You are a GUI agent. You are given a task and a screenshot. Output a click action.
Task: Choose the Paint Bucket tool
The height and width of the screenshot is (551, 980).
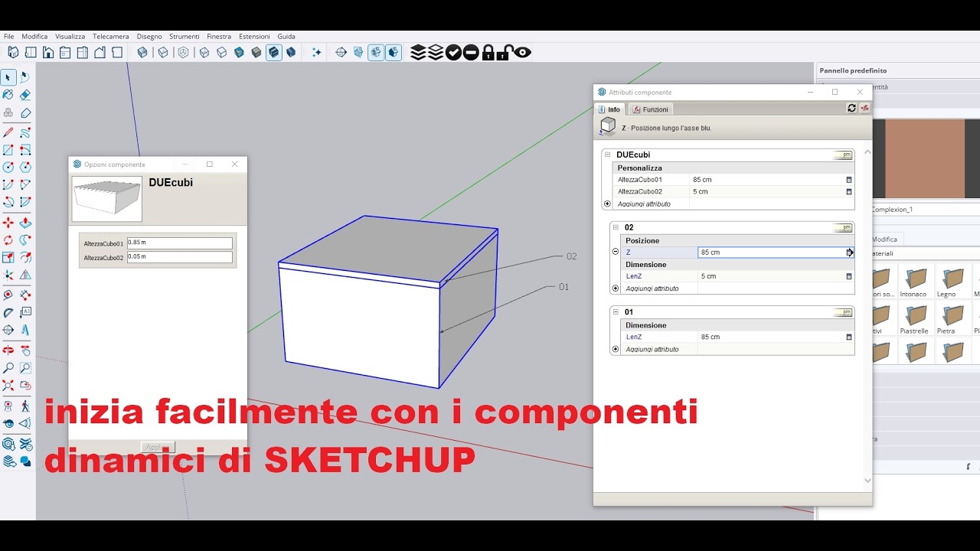click(8, 95)
